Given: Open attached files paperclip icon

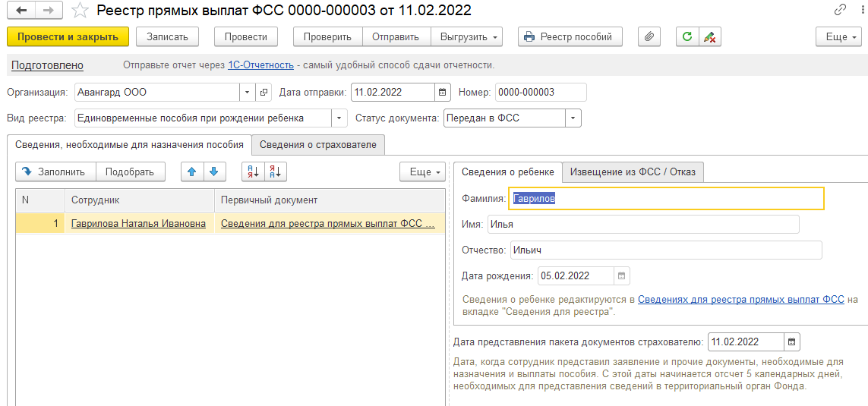Looking at the screenshot, I should click(650, 37).
